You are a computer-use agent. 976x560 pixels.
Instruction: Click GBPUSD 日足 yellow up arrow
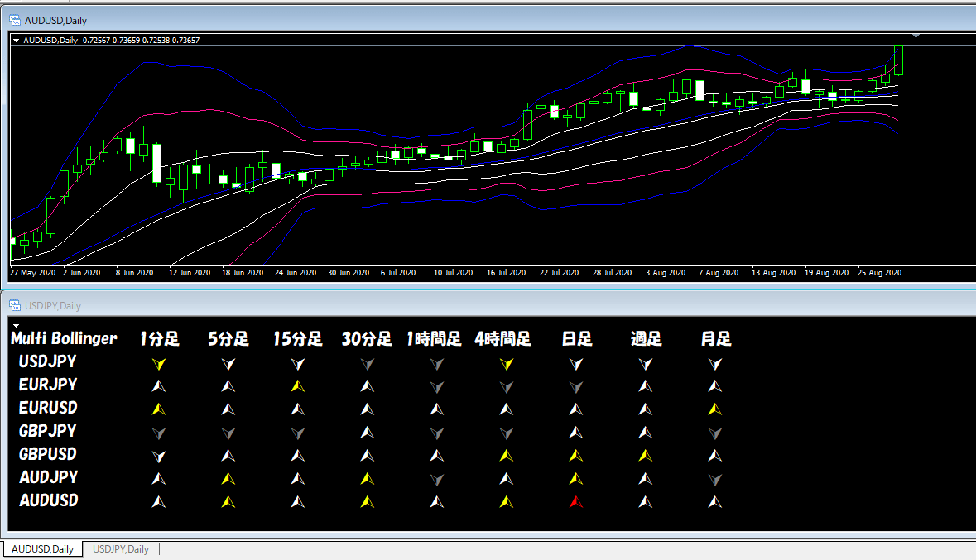point(576,456)
